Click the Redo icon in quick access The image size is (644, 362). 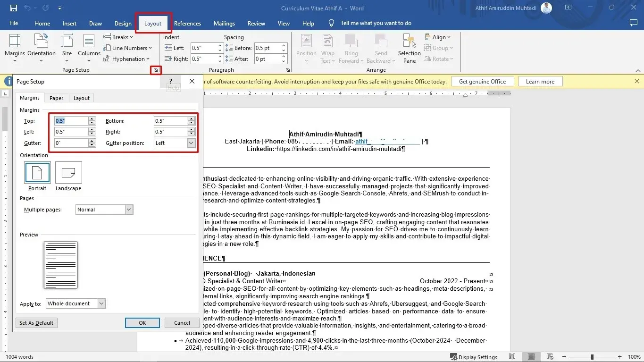(45, 8)
